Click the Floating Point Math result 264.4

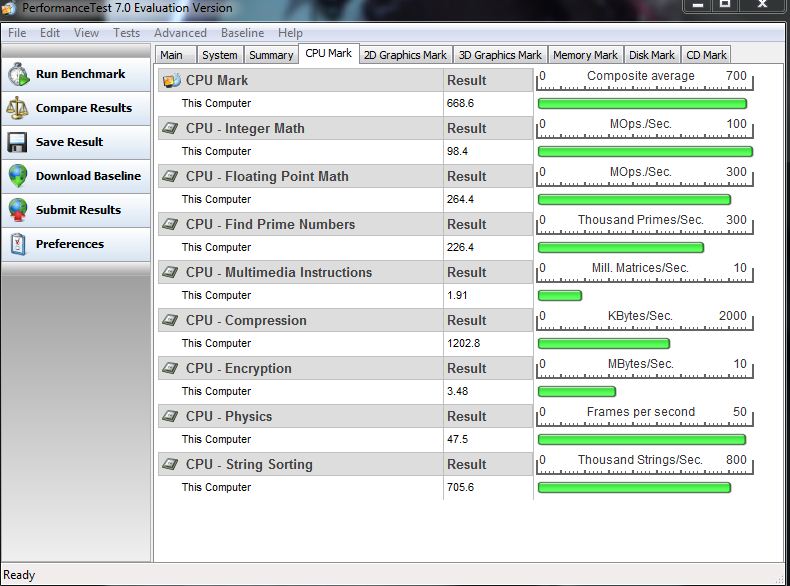(460, 199)
